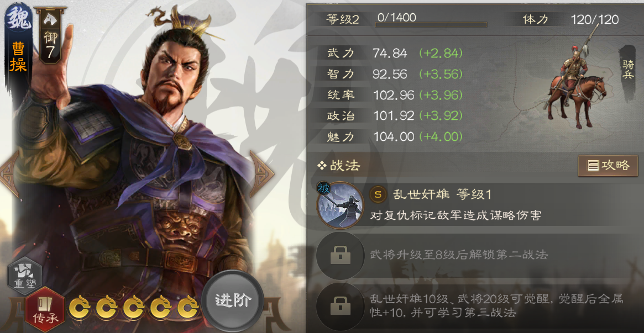Tap the 传承 inheritance card icon
This screenshot has width=644, height=333.
45,308
